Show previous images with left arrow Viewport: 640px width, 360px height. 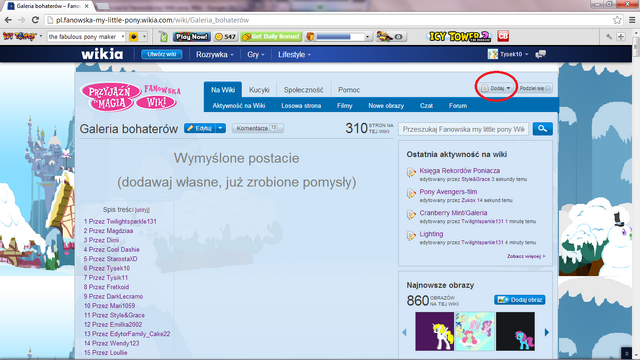(404, 332)
